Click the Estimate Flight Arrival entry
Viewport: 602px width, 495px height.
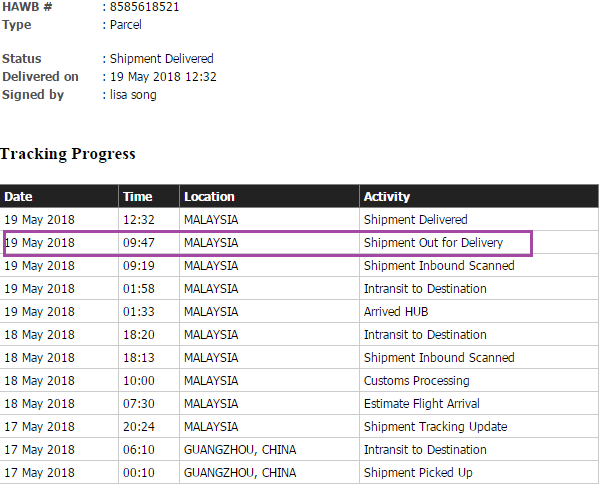tap(421, 404)
